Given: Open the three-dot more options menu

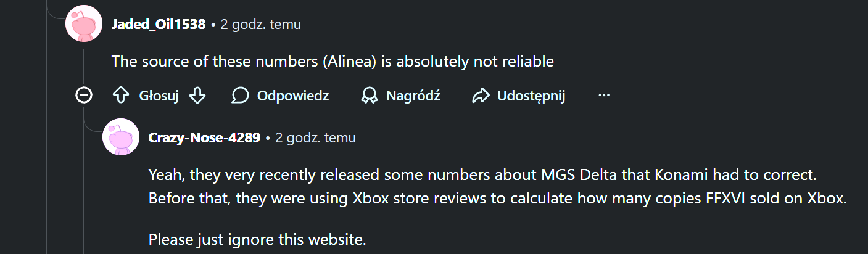Looking at the screenshot, I should [604, 96].
